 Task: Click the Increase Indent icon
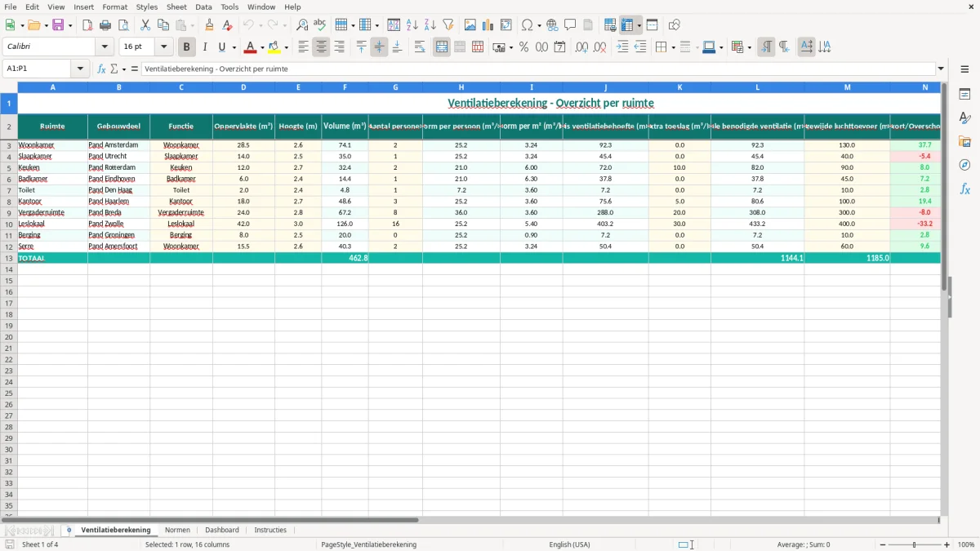point(622,47)
